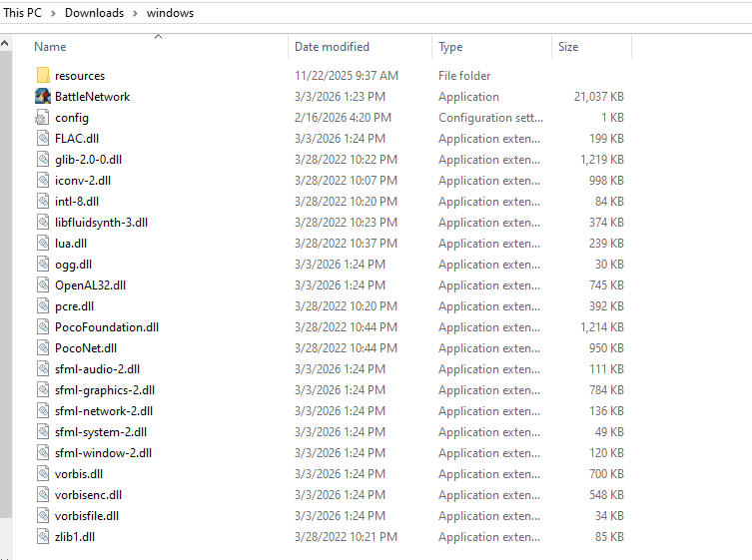The width and height of the screenshot is (752, 560).
Task: Select the file name FLAC.dll
Action: tap(77, 139)
